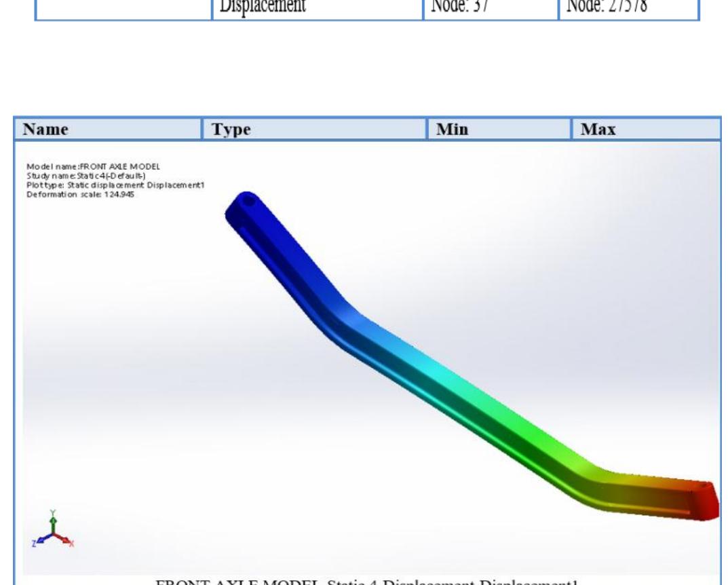This screenshot has height=585, width=728.
Task: Click the blue mounting hole on the axle end
Action: [248, 200]
